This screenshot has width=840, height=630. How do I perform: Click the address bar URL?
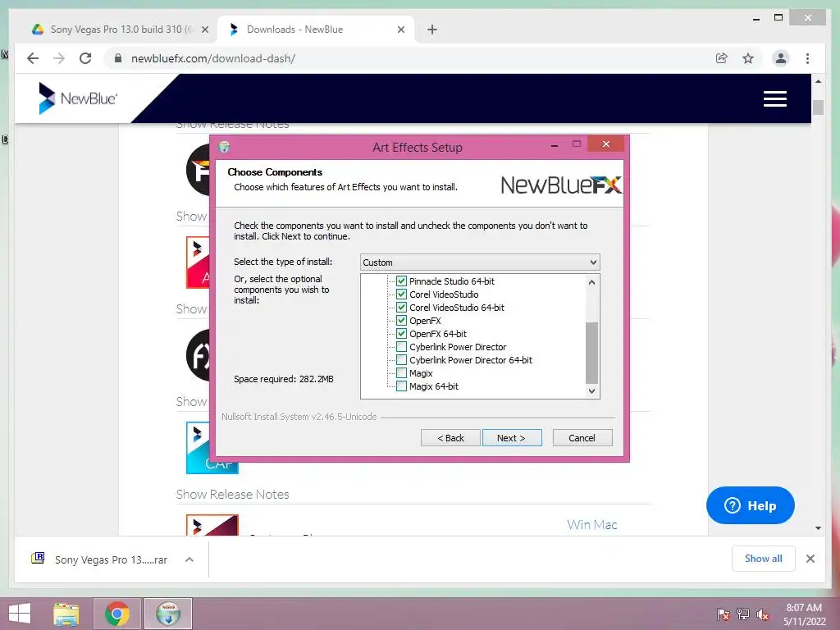(213, 58)
